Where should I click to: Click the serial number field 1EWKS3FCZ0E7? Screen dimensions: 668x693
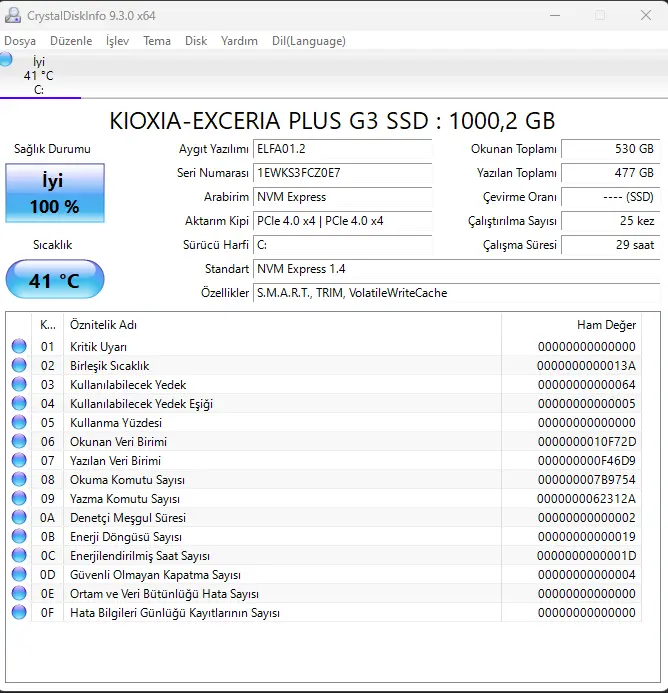coord(343,173)
